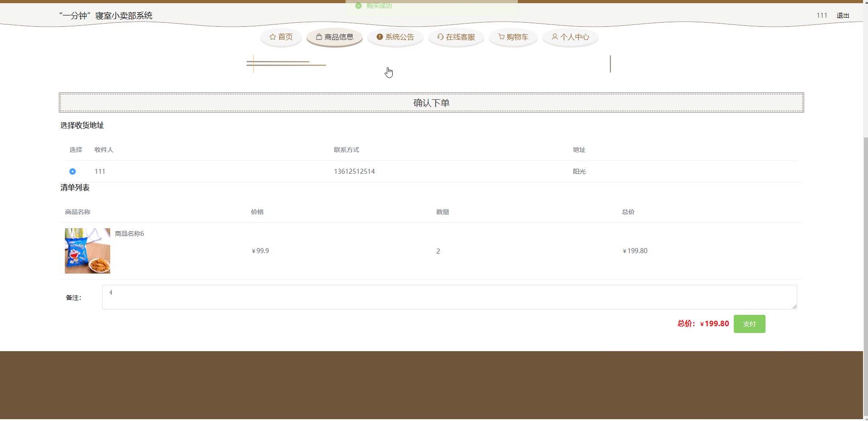Click the 选择收货地址 section title
Image resolution: width=868 pixels, height=421 pixels.
tap(82, 125)
